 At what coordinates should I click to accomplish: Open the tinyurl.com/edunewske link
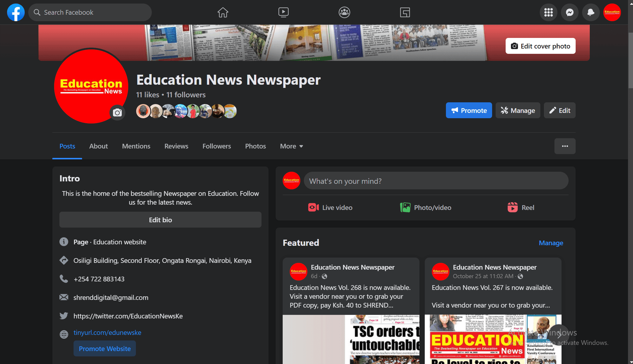(107, 332)
